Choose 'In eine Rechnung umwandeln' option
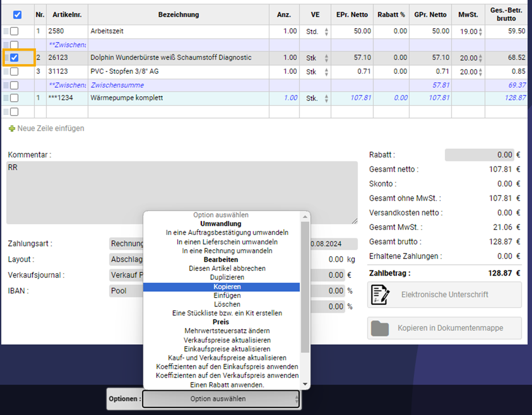The image size is (532, 415). tap(227, 251)
